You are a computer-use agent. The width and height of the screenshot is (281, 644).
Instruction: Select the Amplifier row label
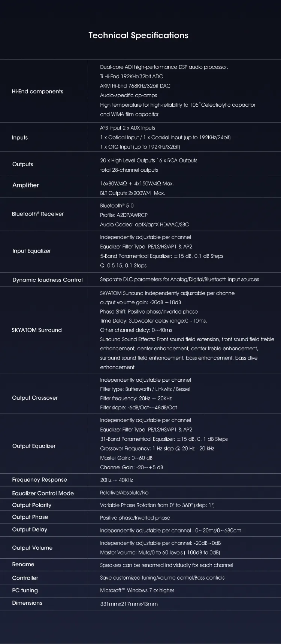coord(25,185)
